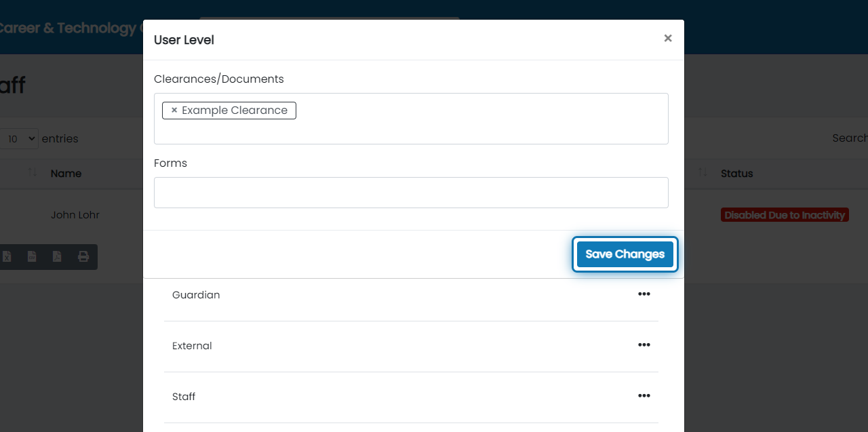The height and width of the screenshot is (432, 868).
Task: Click the print icon
Action: click(83, 256)
